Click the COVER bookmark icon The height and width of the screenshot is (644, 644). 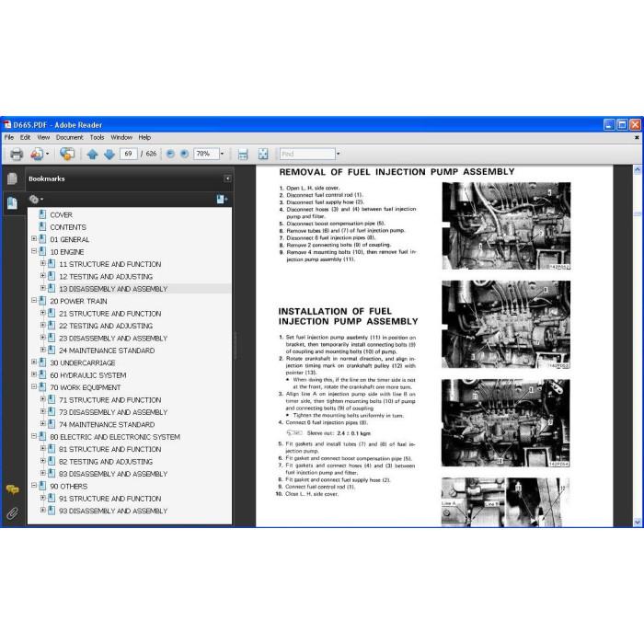click(x=42, y=214)
